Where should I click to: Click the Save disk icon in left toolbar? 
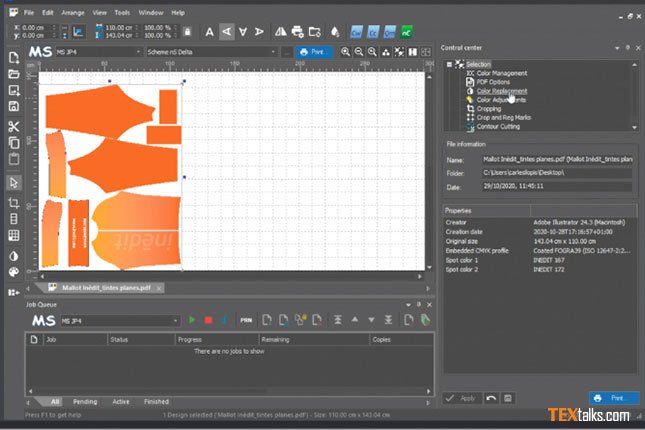13,105
